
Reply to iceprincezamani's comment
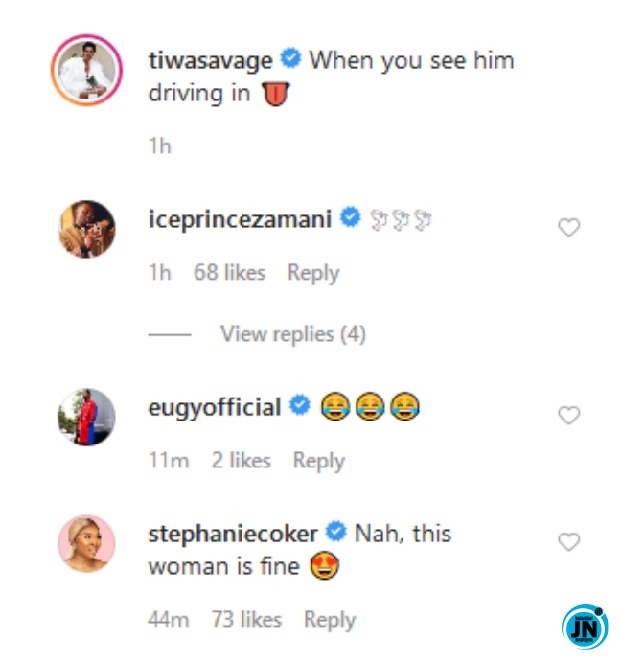pyautogui.click(x=313, y=273)
